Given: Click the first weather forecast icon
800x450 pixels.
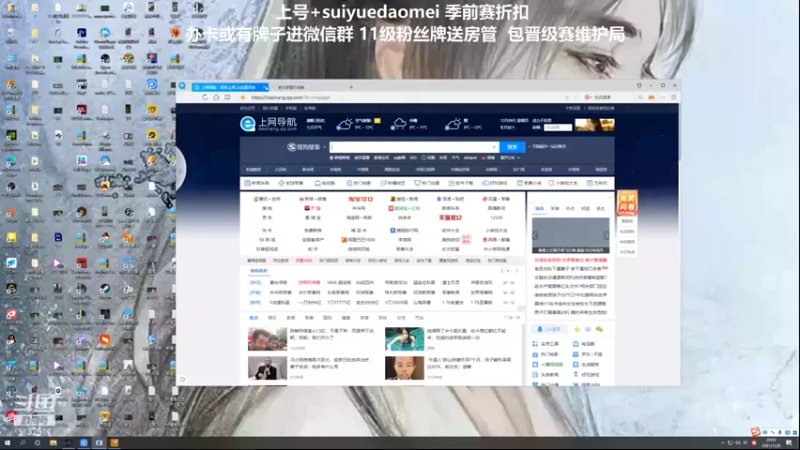Looking at the screenshot, I should tap(344, 123).
